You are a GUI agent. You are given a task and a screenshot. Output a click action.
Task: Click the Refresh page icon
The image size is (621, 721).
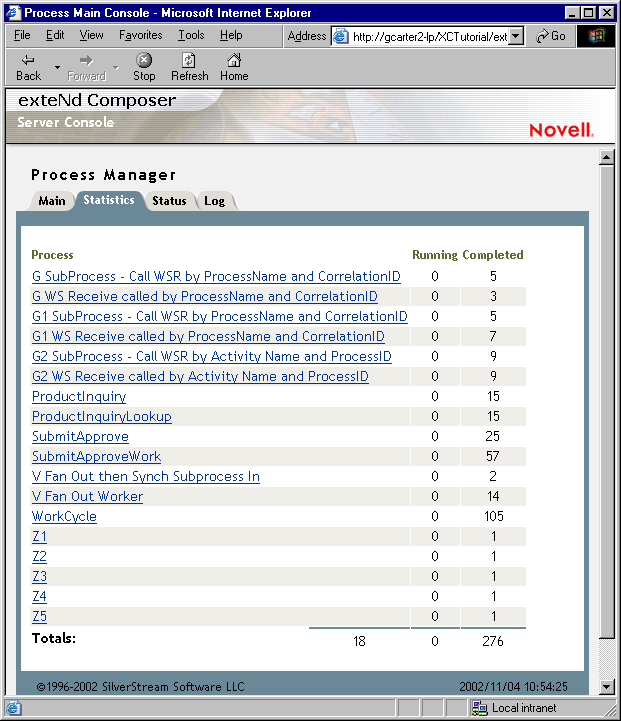(x=189, y=60)
